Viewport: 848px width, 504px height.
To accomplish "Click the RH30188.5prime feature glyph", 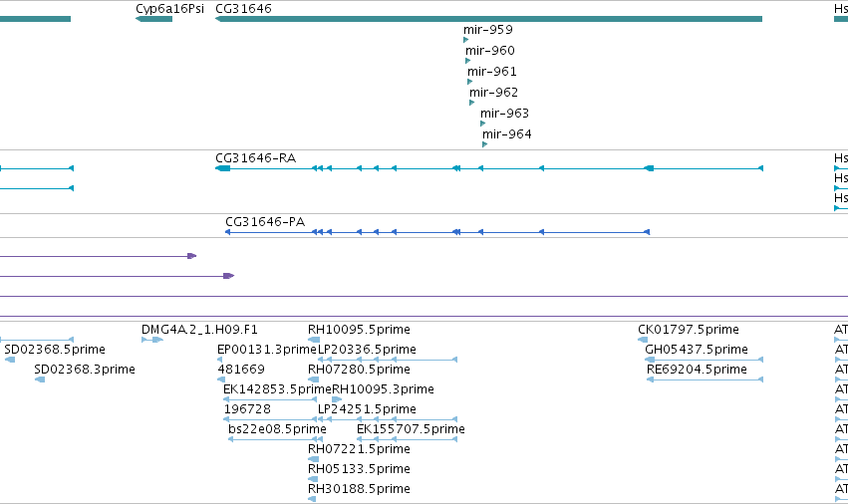I will 312,499.
